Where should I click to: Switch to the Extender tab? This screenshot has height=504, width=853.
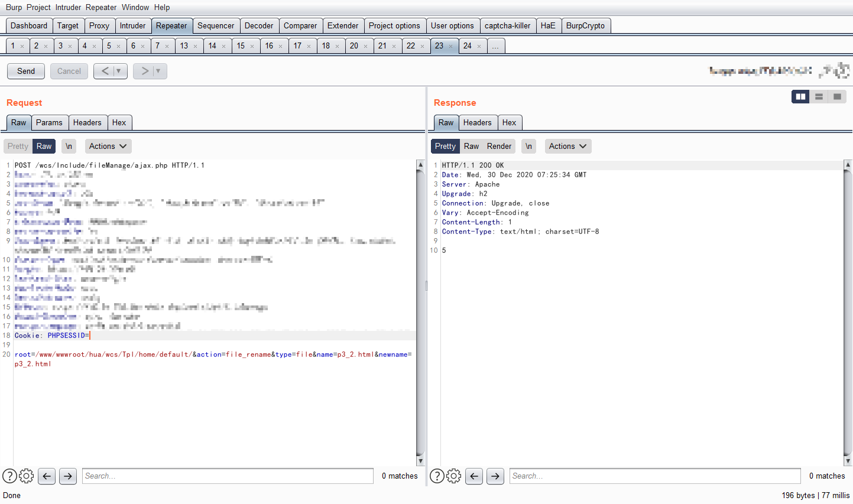(x=343, y=25)
